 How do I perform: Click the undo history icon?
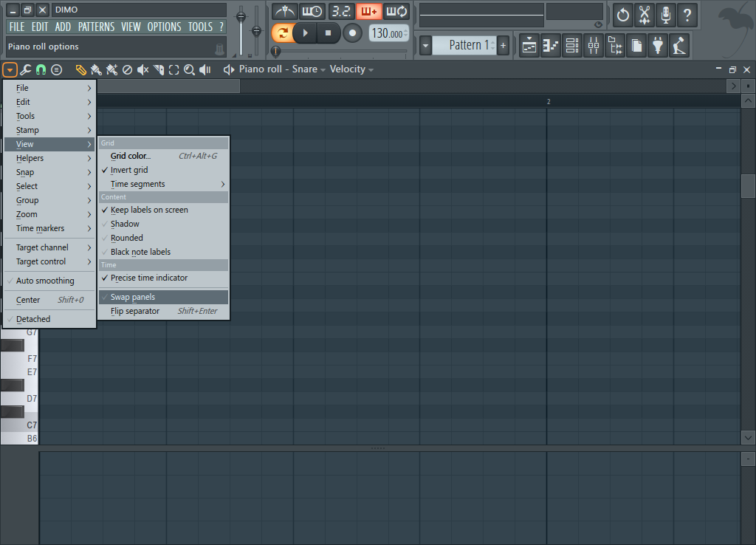622,15
